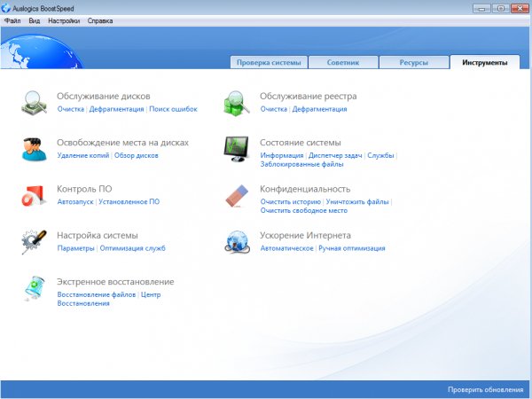Open Очистить историю link
Viewport: 532px width, 399px height.
291,201
